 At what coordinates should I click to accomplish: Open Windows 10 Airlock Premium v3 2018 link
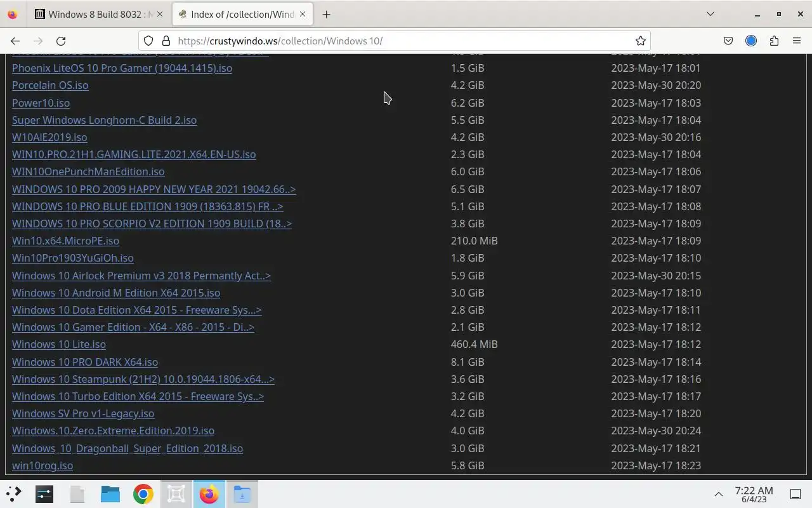click(141, 276)
